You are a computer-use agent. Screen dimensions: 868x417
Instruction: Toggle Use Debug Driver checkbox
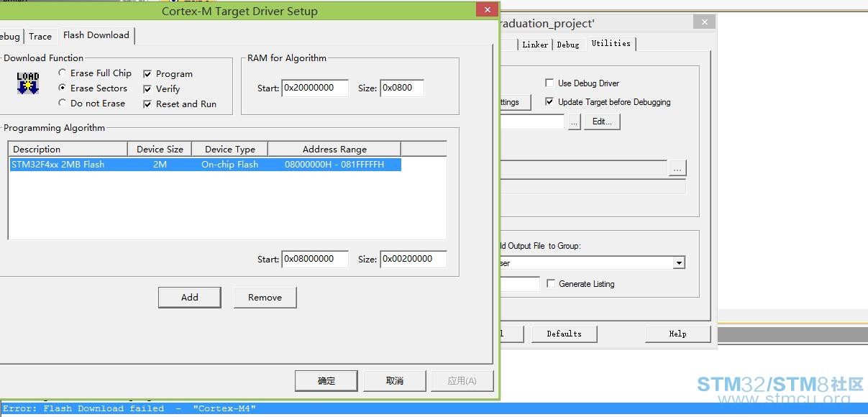[x=549, y=83]
